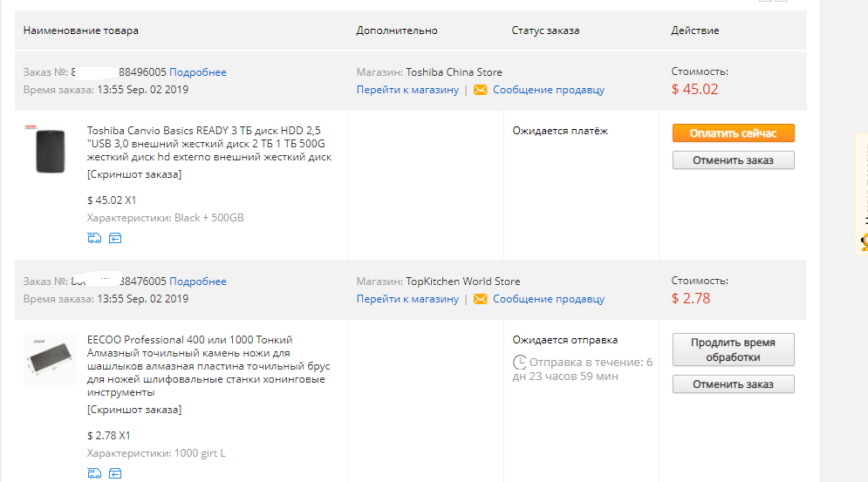Open the Toshiba Canvio Basics product title link
This screenshot has width=868, height=482.
click(209, 143)
